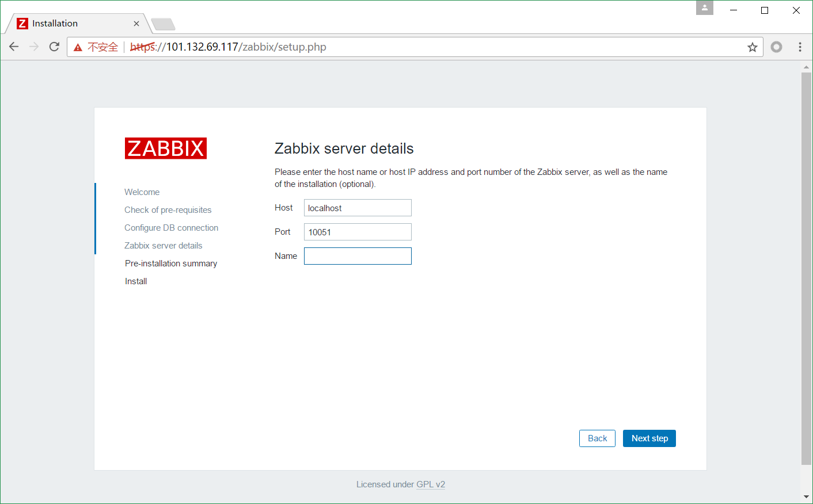Maximize the browser window

pos(765,10)
